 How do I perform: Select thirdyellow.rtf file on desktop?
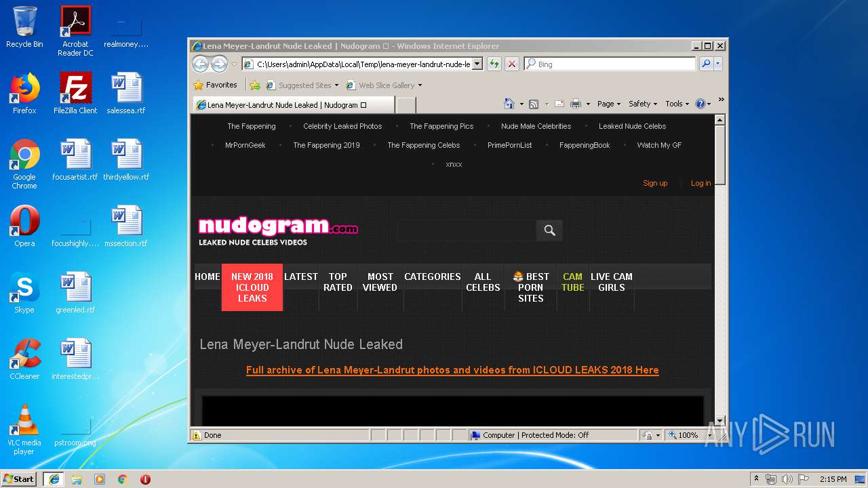126,160
